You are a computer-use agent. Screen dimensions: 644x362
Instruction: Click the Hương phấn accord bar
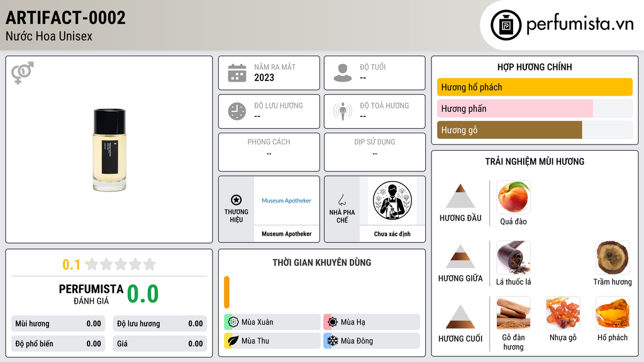pos(535,108)
